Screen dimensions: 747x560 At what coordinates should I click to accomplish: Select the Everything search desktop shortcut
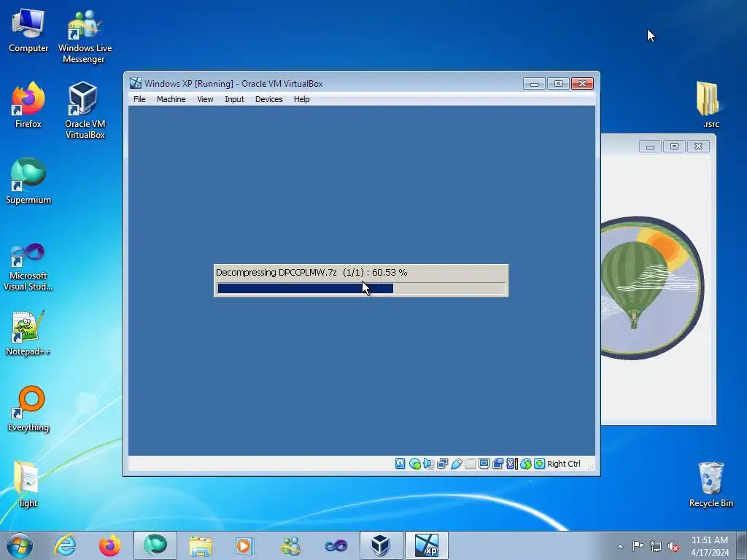tap(28, 409)
